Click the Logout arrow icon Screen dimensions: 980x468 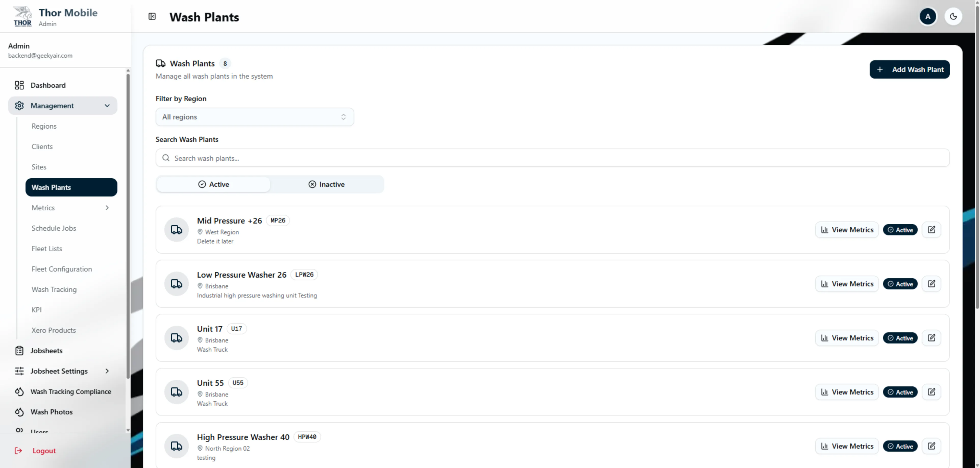[18, 450]
